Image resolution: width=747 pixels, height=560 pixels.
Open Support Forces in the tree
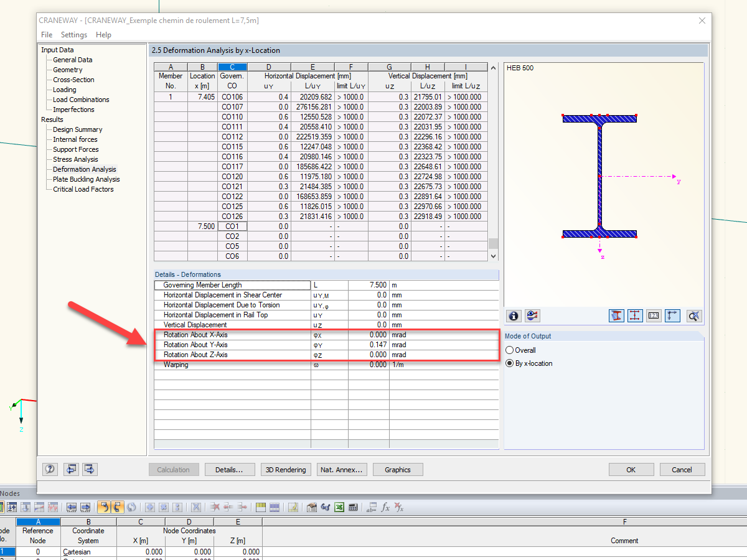pos(75,149)
